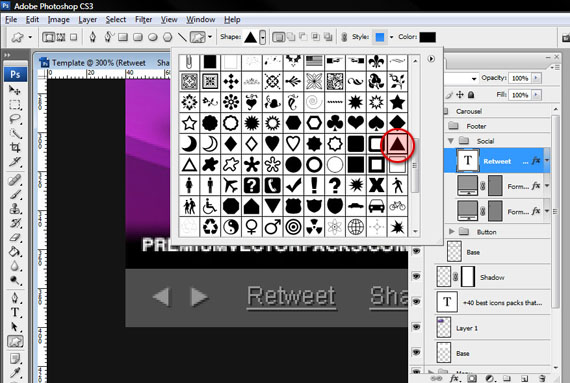
Task: Open the Image menu
Action: click(59, 20)
